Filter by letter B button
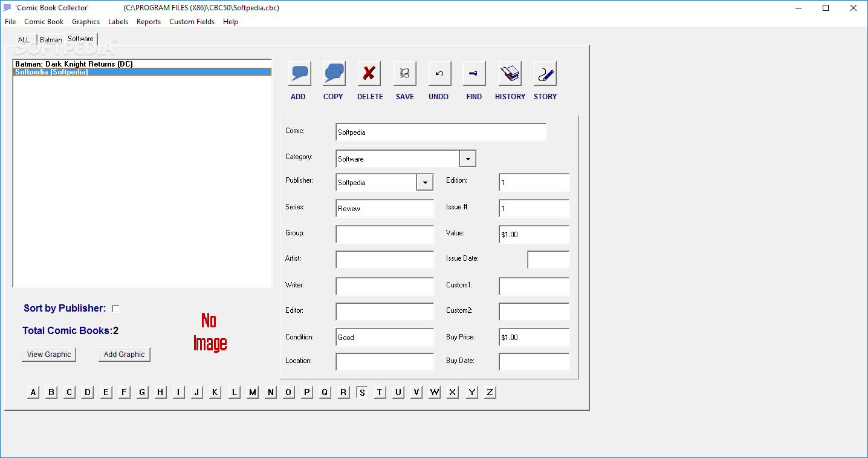868x458 pixels. [51, 392]
